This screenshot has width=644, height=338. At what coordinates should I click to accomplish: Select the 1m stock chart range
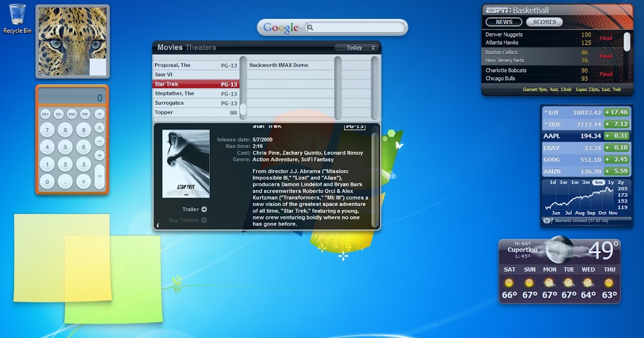pyautogui.click(x=575, y=182)
